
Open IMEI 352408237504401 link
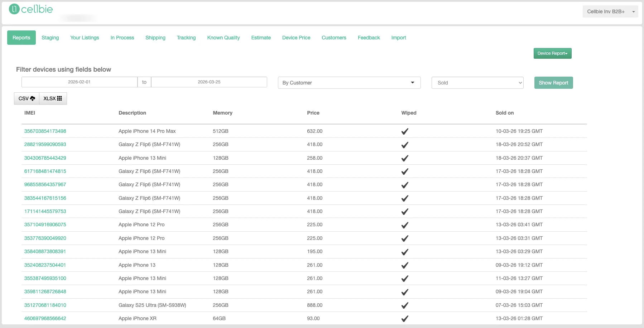[45, 265]
